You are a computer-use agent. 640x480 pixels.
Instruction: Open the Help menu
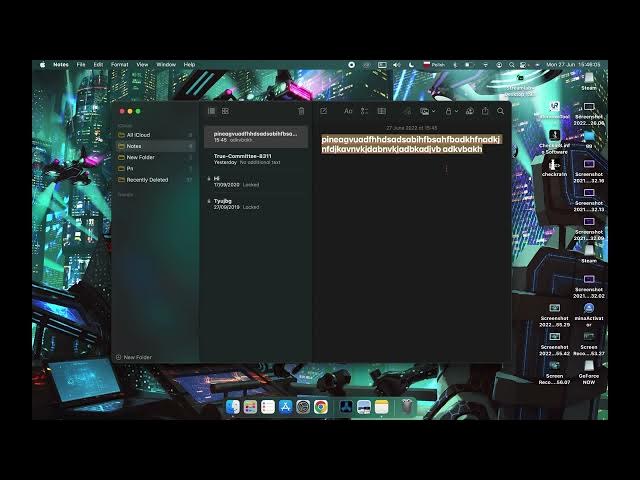pos(189,64)
